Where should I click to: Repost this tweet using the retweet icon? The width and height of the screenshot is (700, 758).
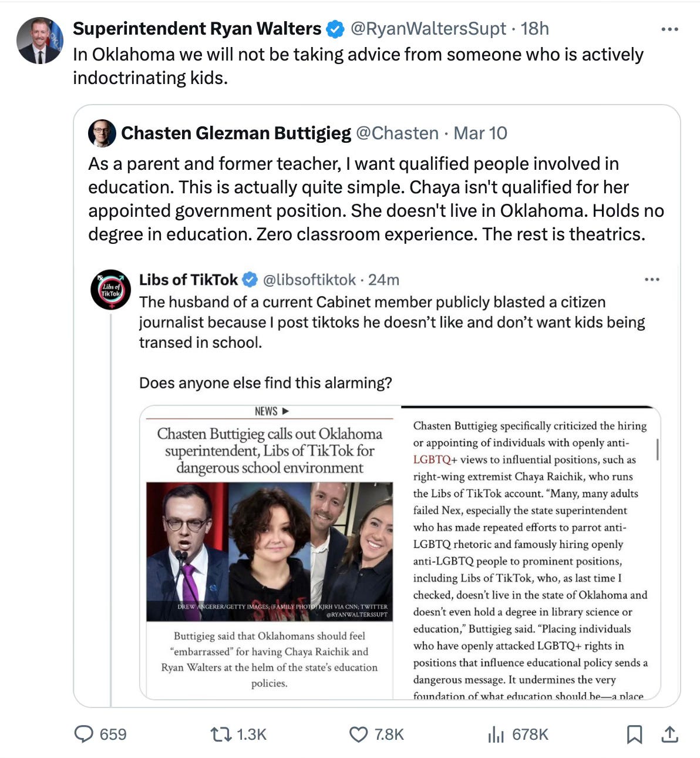tap(220, 734)
